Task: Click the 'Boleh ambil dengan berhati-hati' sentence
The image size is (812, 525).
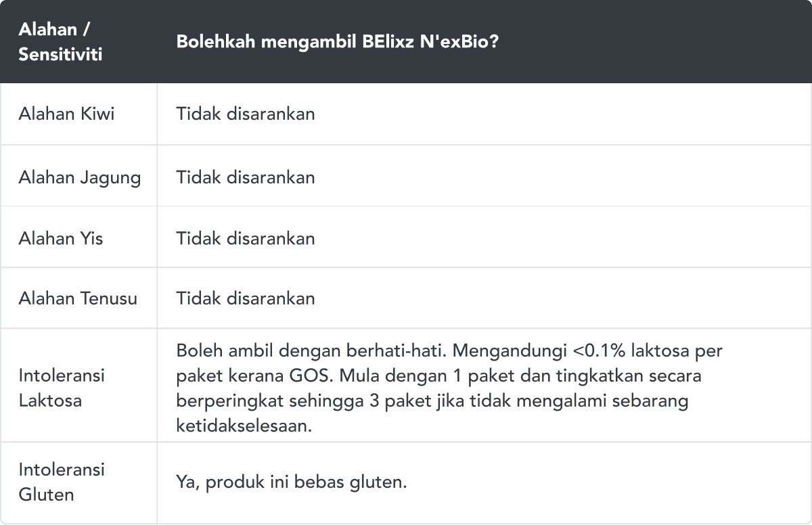Action: [x=318, y=352]
